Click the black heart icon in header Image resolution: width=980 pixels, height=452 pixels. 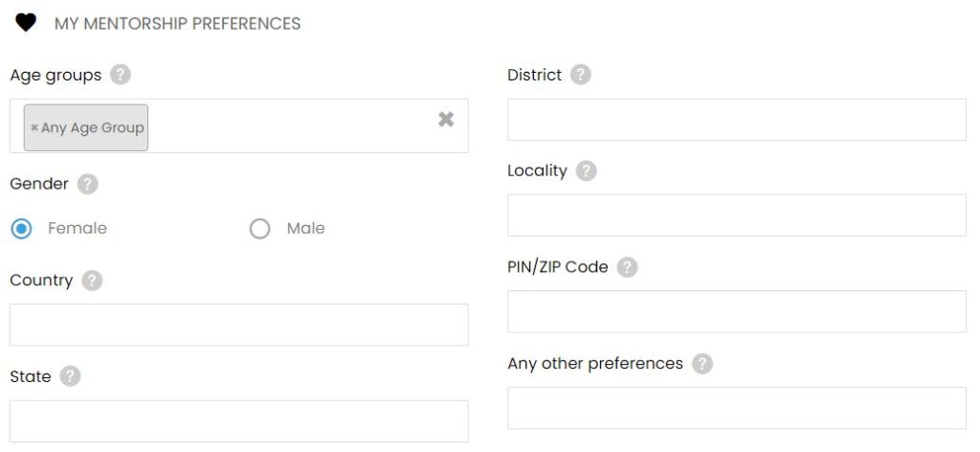tap(26, 23)
